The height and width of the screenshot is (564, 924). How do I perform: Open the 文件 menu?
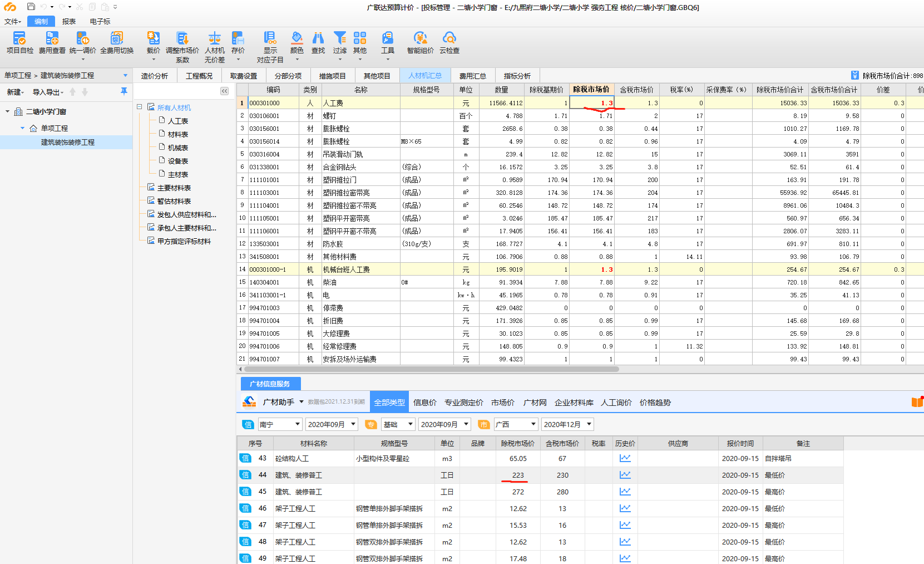[x=13, y=22]
